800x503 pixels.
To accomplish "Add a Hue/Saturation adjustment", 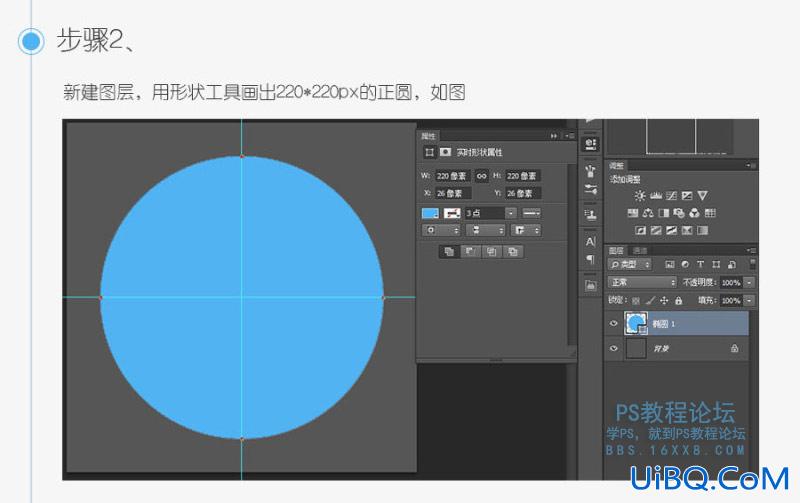I will (633, 213).
